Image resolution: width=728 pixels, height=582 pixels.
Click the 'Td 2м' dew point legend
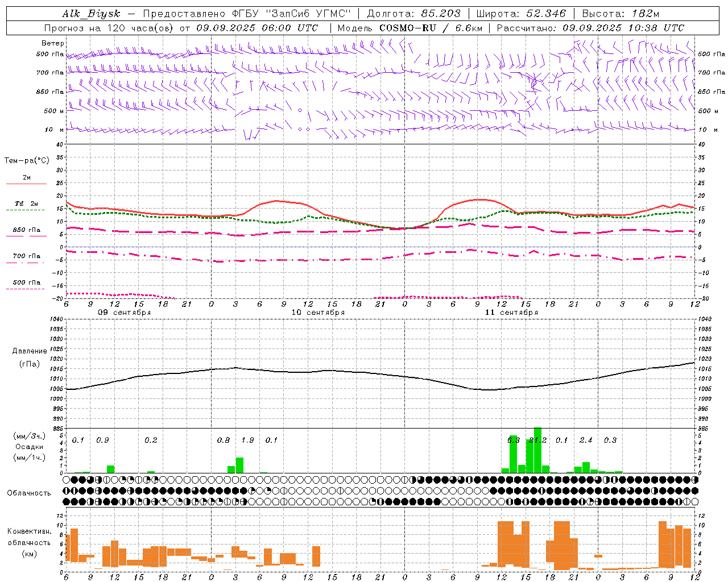tap(27, 203)
